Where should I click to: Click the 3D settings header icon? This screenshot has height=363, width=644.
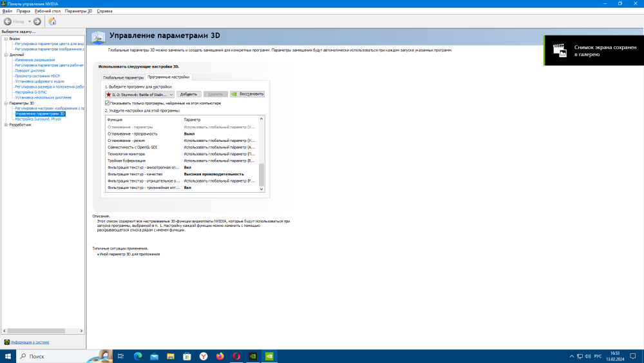point(98,37)
